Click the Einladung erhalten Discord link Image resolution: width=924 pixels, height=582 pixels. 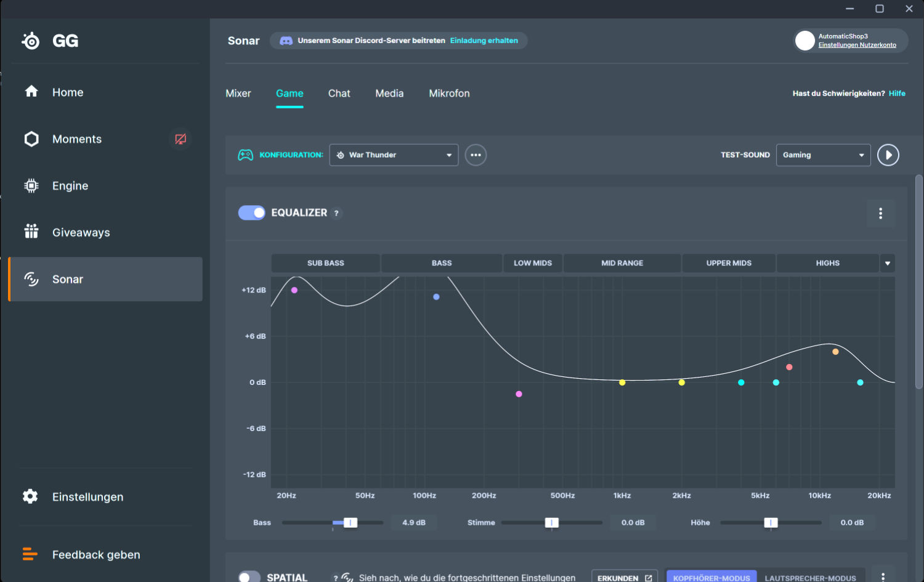484,41
